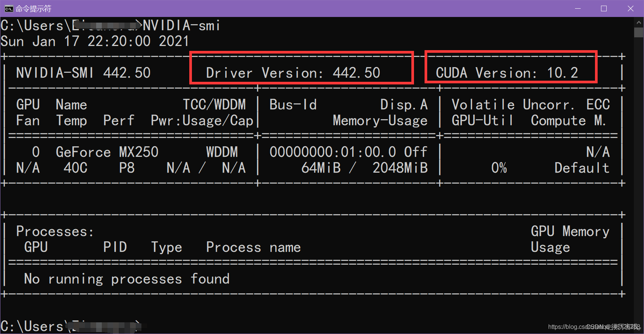Click the 'Memory-Usage' header text

click(x=380, y=121)
